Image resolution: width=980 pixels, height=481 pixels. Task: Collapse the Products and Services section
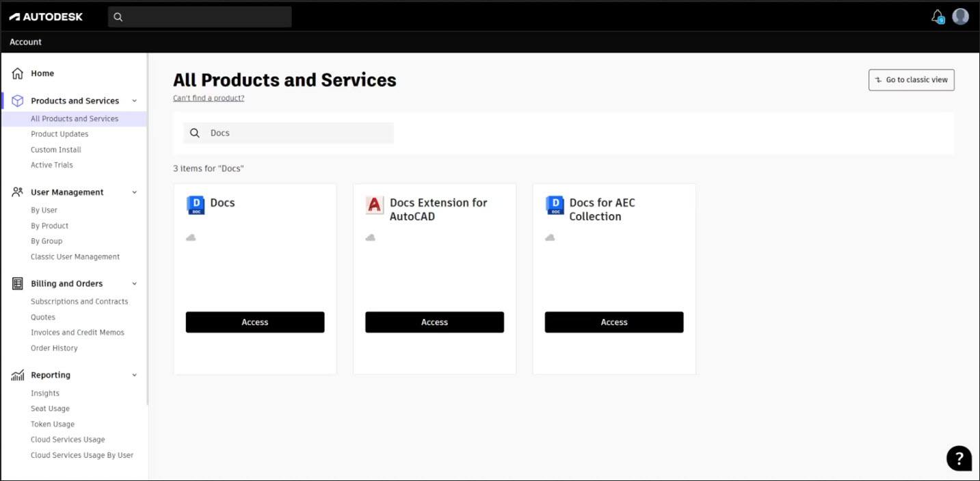pos(134,101)
